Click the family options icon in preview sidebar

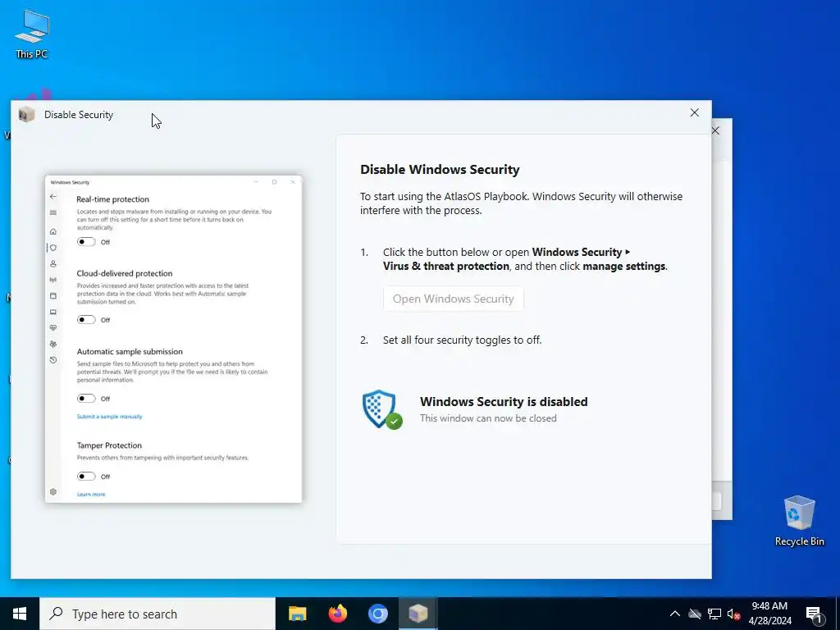53,344
